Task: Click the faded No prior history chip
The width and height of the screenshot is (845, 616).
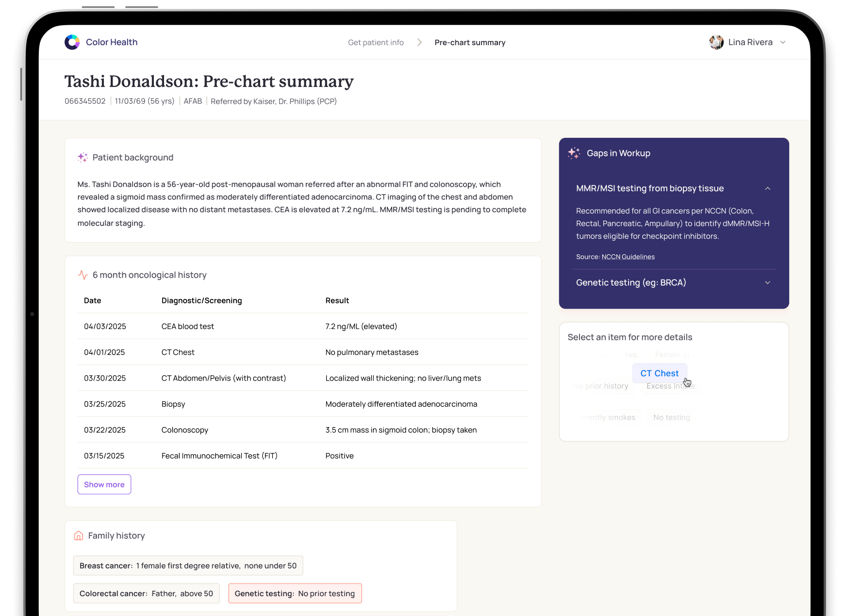Action: tap(602, 386)
